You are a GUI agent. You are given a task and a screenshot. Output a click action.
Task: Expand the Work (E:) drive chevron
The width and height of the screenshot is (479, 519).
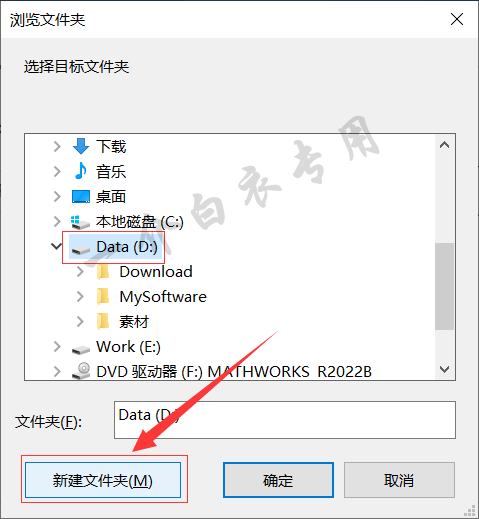click(57, 347)
